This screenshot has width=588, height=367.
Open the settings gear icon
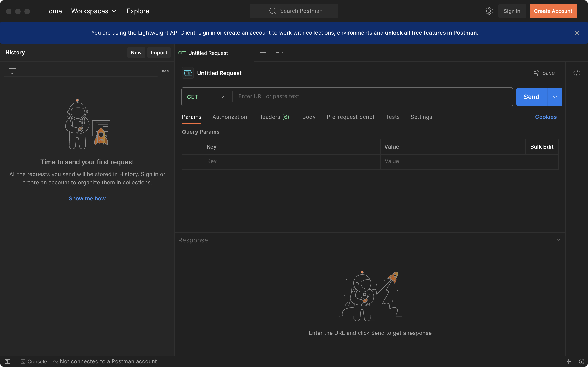pos(489,11)
